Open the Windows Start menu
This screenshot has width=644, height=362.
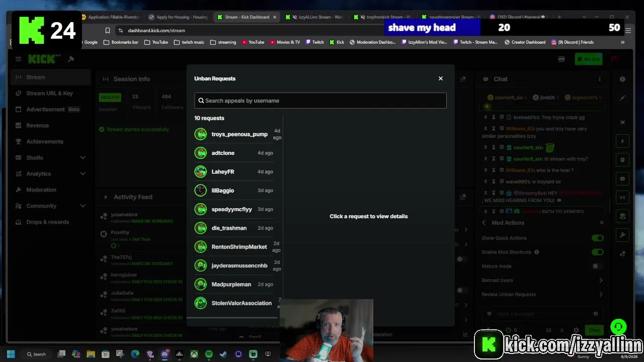pyautogui.click(x=11, y=354)
